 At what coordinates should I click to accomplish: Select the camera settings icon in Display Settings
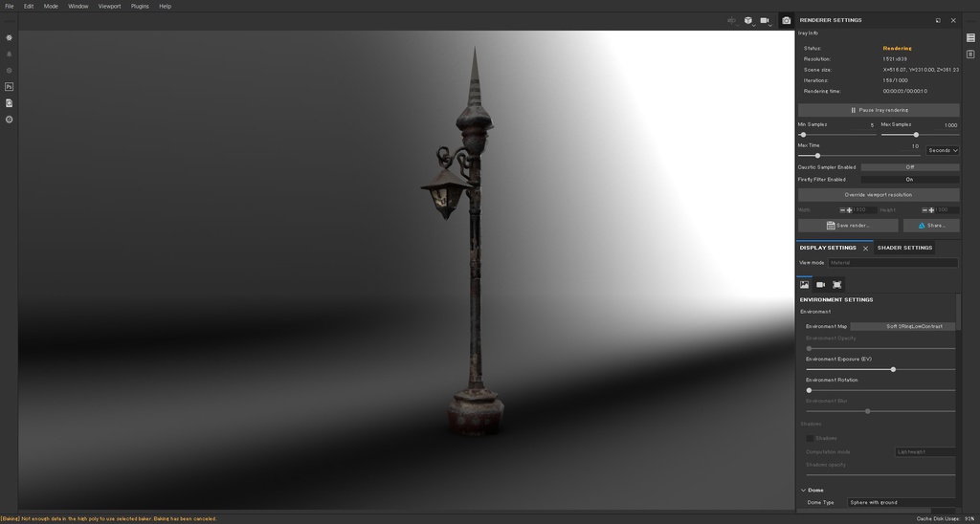820,285
